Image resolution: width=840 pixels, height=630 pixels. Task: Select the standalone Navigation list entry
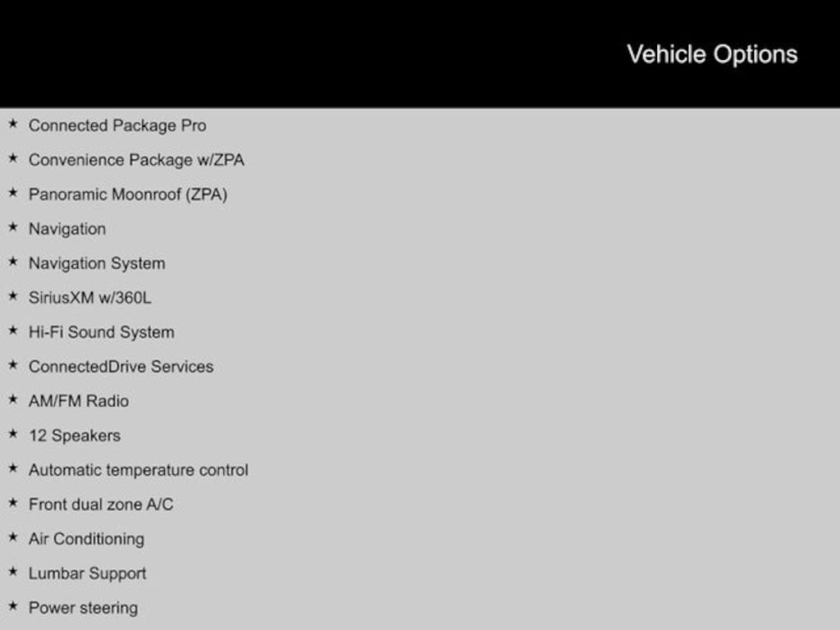[67, 229]
